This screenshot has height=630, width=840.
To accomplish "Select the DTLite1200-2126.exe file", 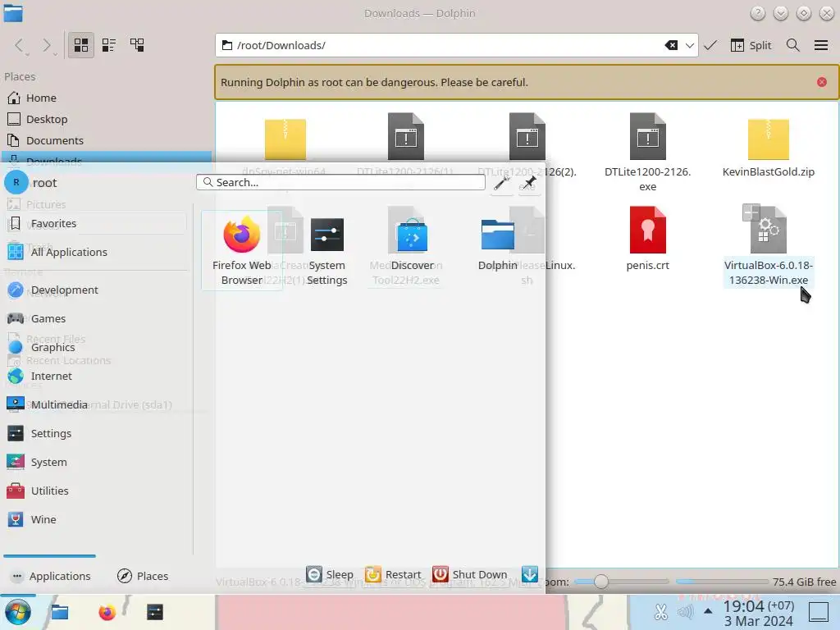I will (x=648, y=152).
